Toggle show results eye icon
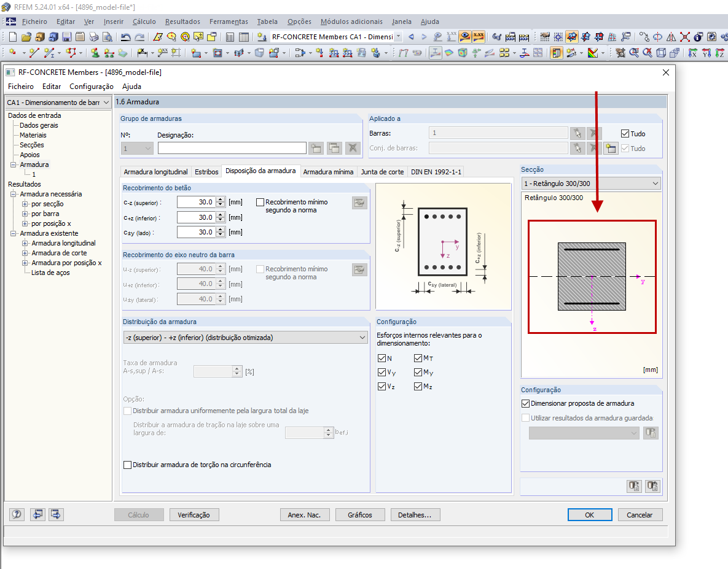Viewport: 728px width, 569px height. [x=464, y=37]
